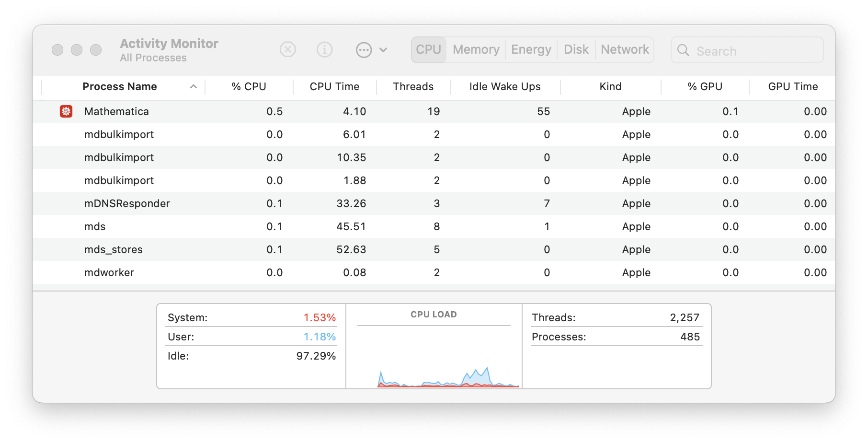Click the stop process X icon
This screenshot has height=443, width=868.
[x=287, y=49]
